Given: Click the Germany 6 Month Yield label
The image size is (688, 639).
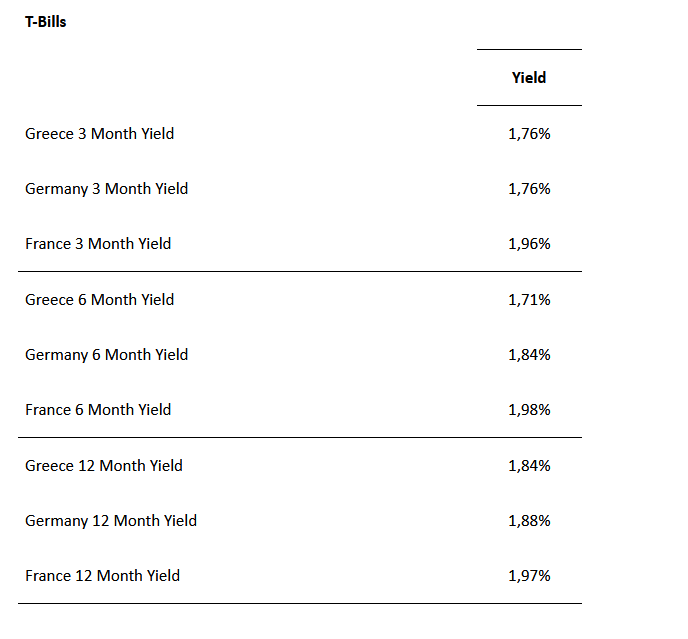Looking at the screenshot, I should [106, 354].
